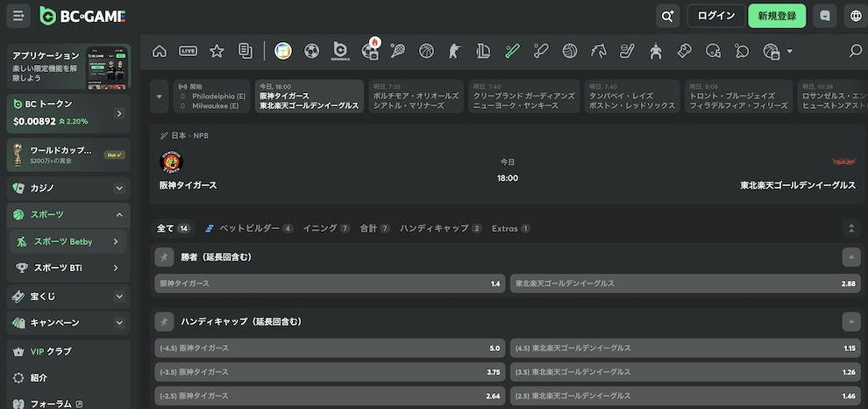The image size is (868, 409).
Task: Select the 全て 14 tab
Action: [174, 228]
